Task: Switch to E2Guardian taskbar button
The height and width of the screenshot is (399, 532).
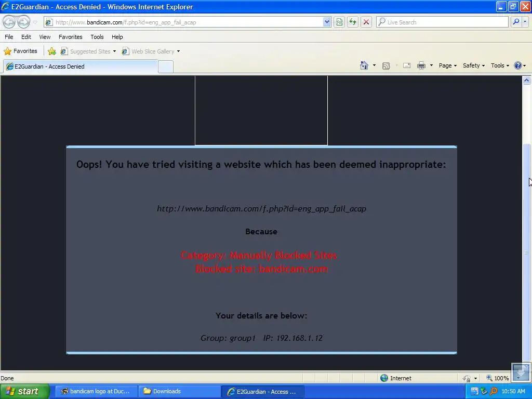Action: (262, 392)
